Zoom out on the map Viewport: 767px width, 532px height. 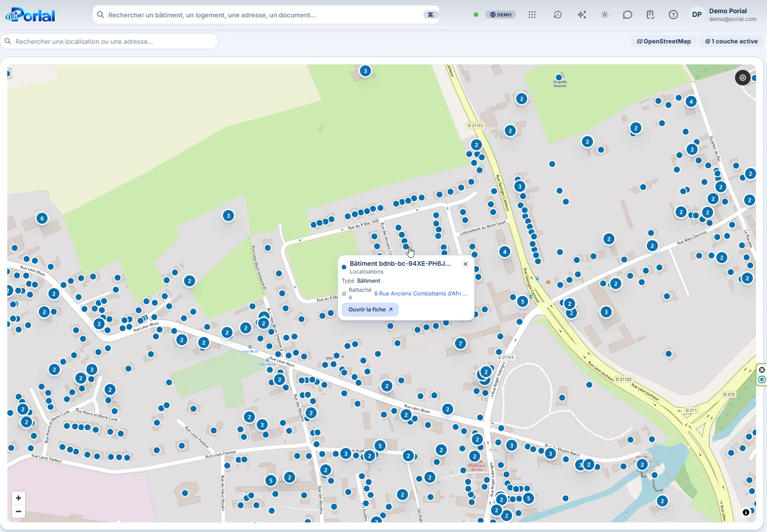(x=18, y=511)
